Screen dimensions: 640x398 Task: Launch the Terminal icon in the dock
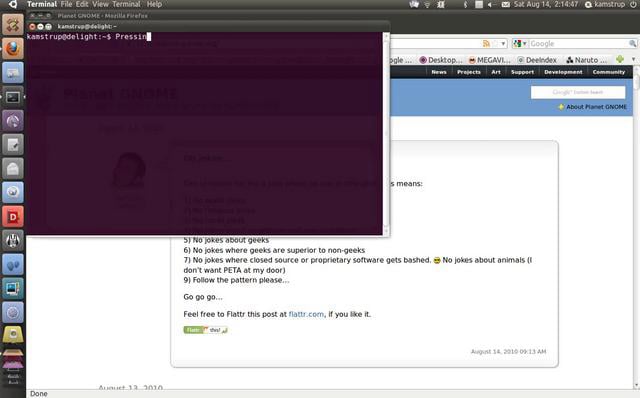click(13, 97)
